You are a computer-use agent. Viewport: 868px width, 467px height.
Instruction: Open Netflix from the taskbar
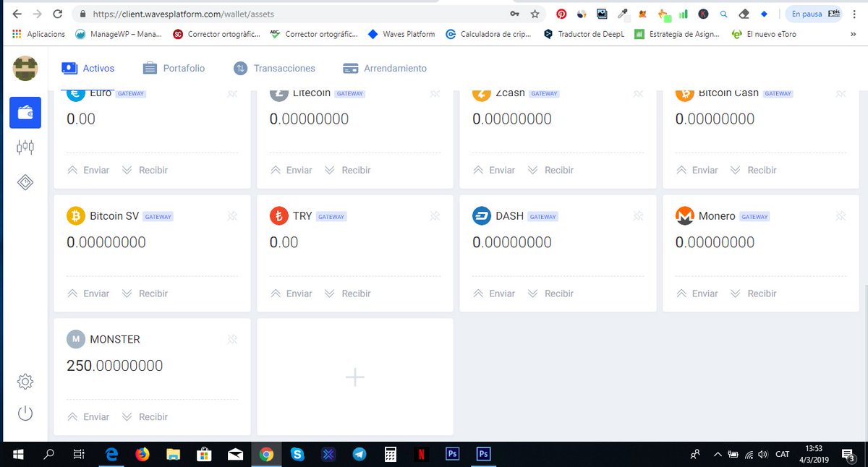[x=422, y=455]
